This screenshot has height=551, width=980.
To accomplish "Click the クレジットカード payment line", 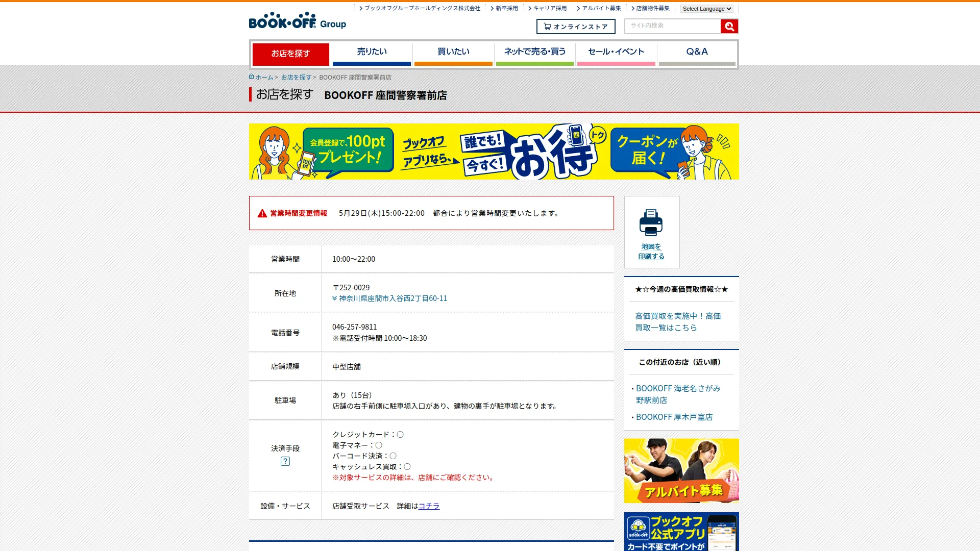I will 368,435.
